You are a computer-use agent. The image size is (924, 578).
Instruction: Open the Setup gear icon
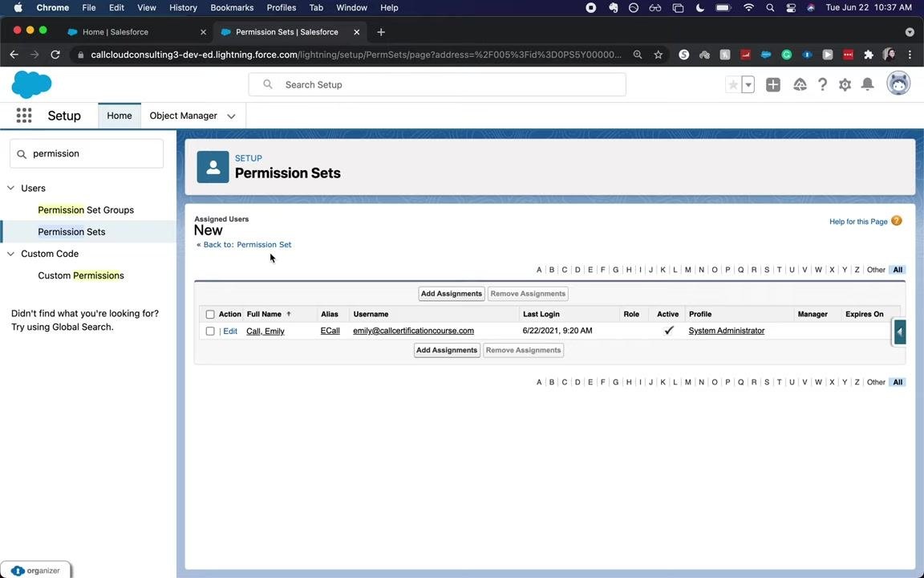point(845,85)
